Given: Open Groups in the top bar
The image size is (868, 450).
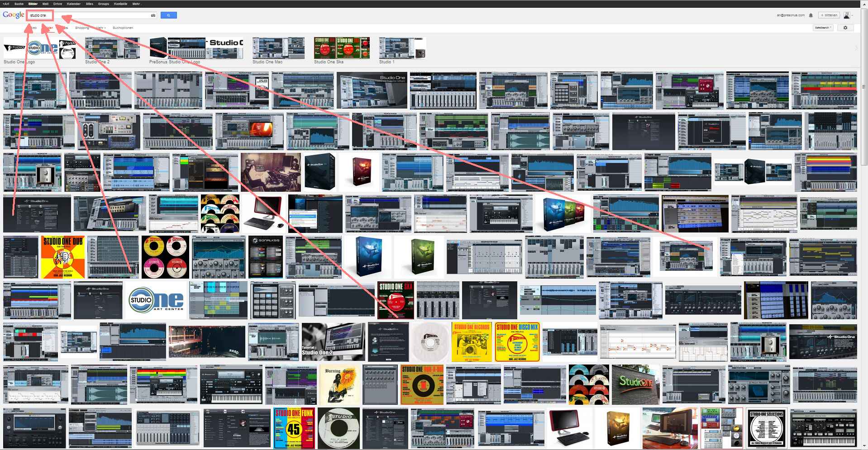Looking at the screenshot, I should coord(104,4).
